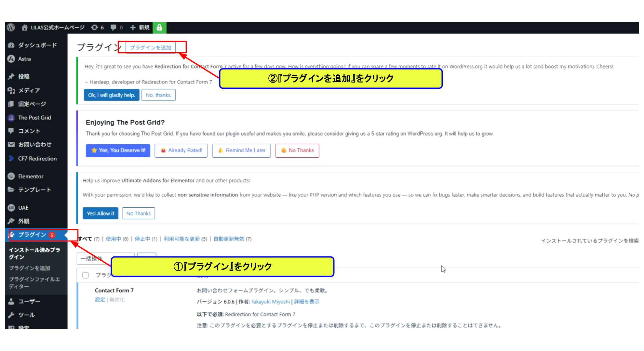Show すべて (7) plugins filter
The height and width of the screenshot is (351, 644).
(89, 239)
